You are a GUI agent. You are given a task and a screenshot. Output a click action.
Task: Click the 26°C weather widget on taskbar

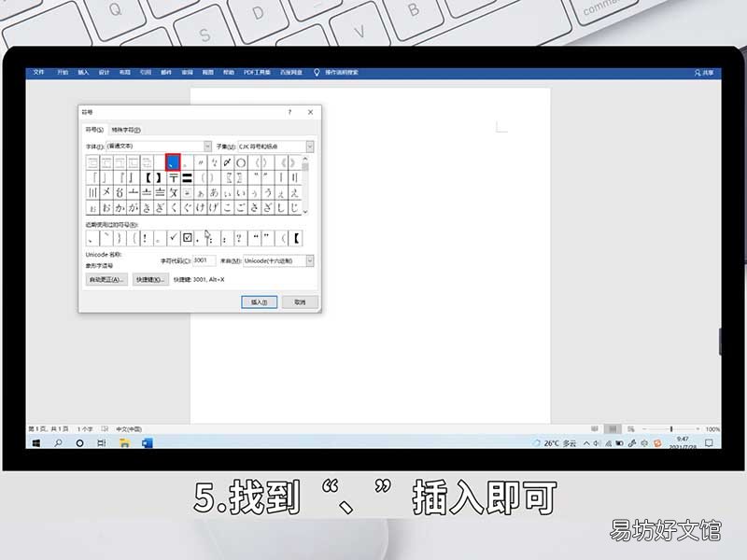(555, 443)
